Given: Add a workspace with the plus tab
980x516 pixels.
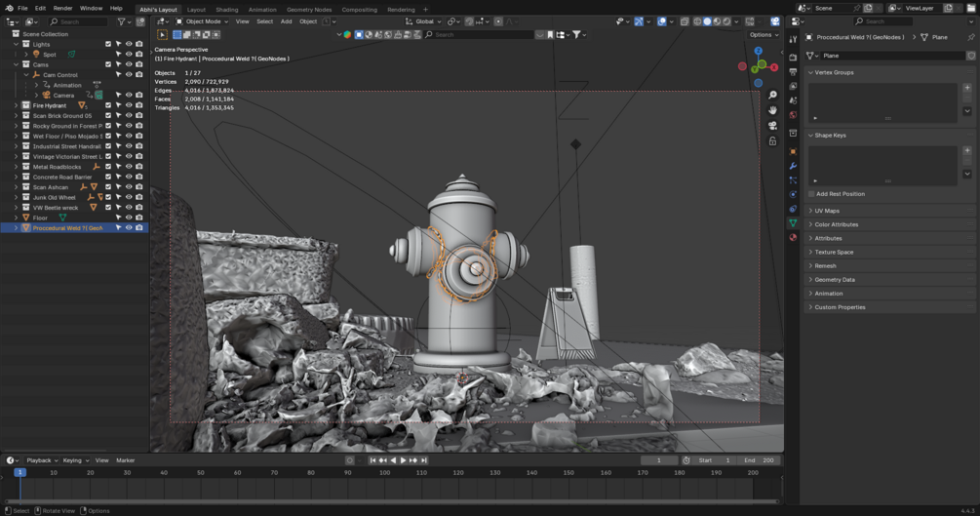Looking at the screenshot, I should tap(425, 10).
